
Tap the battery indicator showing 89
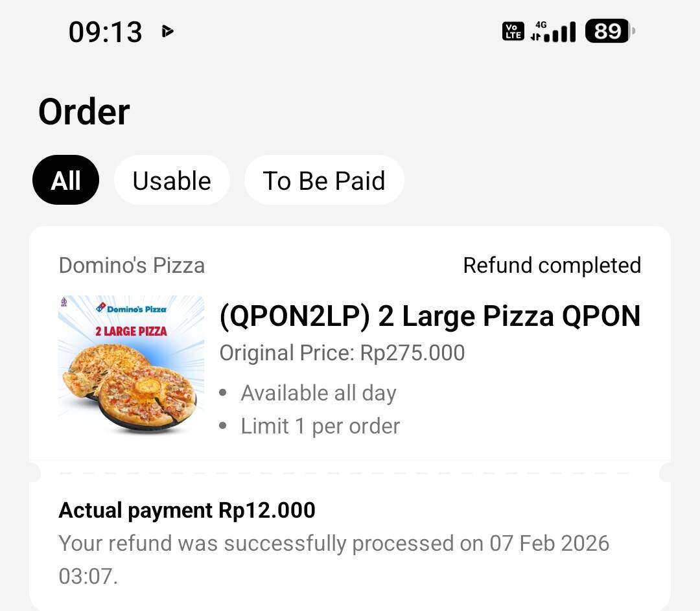click(605, 30)
